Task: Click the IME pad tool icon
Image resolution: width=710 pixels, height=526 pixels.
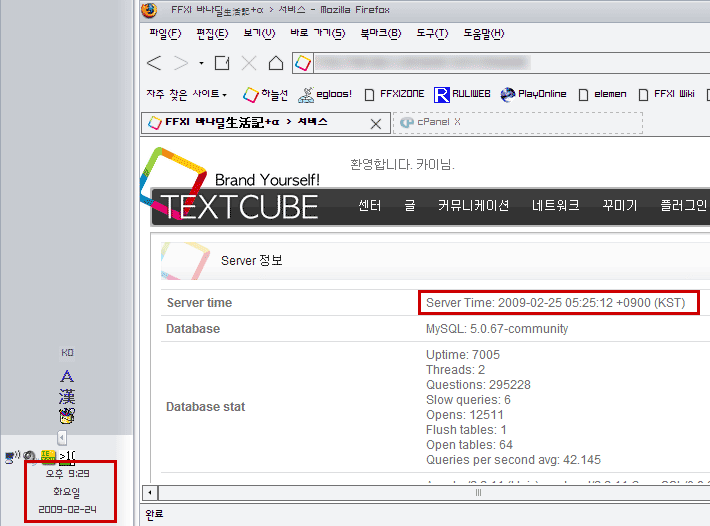Action: (x=67, y=416)
